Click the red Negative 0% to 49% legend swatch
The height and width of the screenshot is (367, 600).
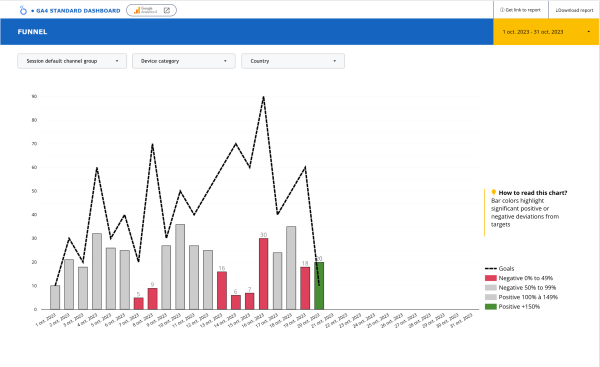pos(491,278)
